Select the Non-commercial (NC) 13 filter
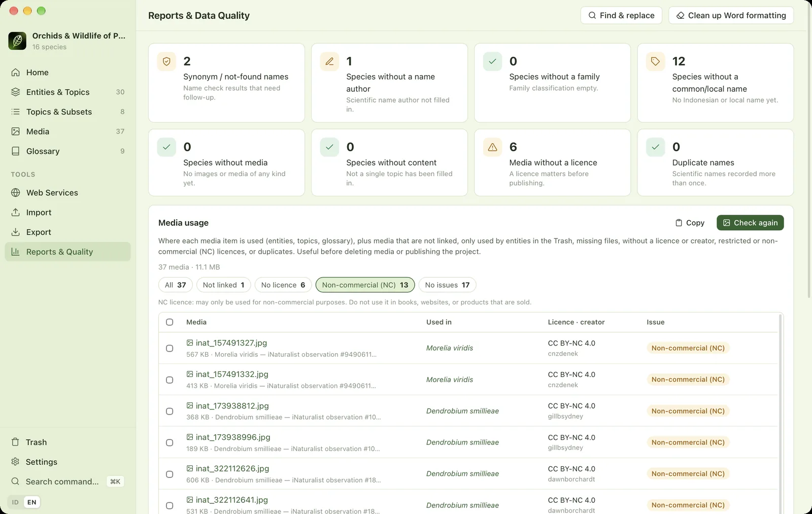 coord(365,285)
